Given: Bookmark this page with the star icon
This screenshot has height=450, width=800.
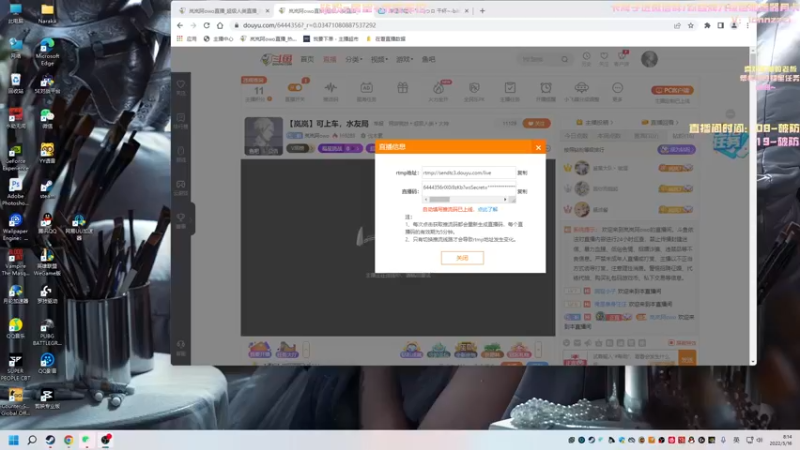Looking at the screenshot, I should [691, 25].
